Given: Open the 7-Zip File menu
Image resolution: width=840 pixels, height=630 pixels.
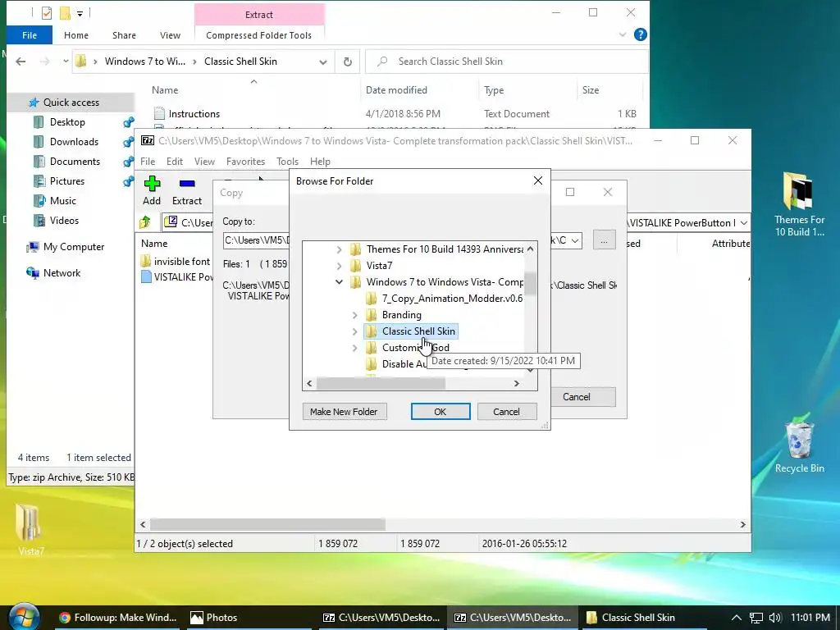Looking at the screenshot, I should [148, 162].
